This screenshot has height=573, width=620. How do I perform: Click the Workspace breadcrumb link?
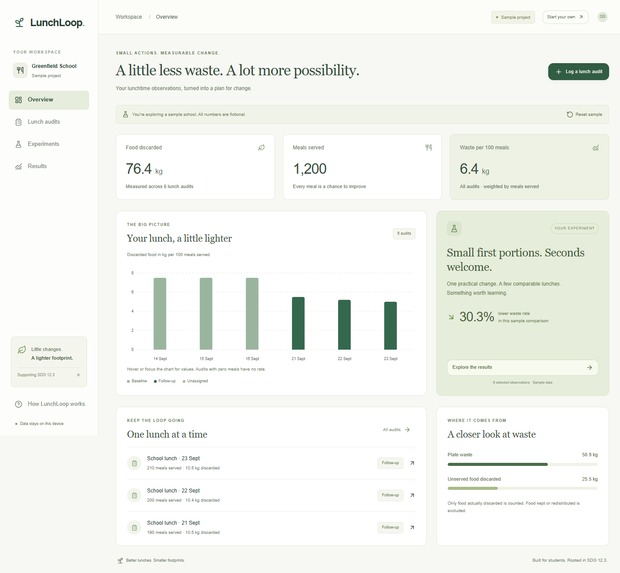129,17
